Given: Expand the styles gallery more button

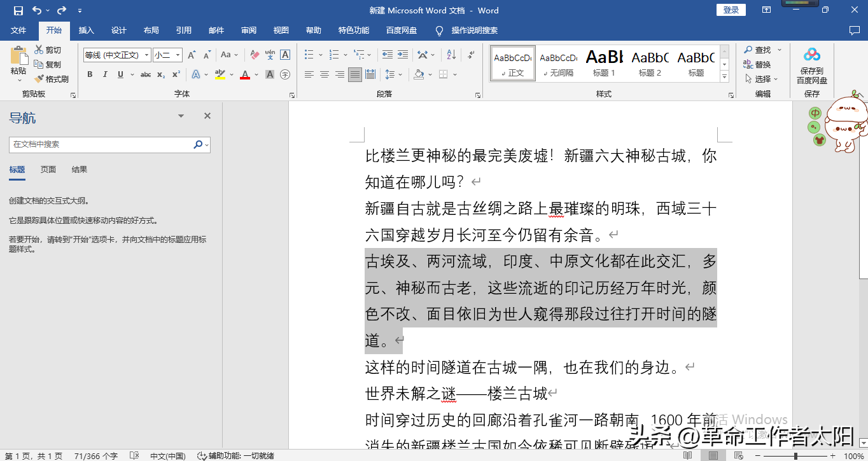Looking at the screenshot, I should click(x=724, y=77).
